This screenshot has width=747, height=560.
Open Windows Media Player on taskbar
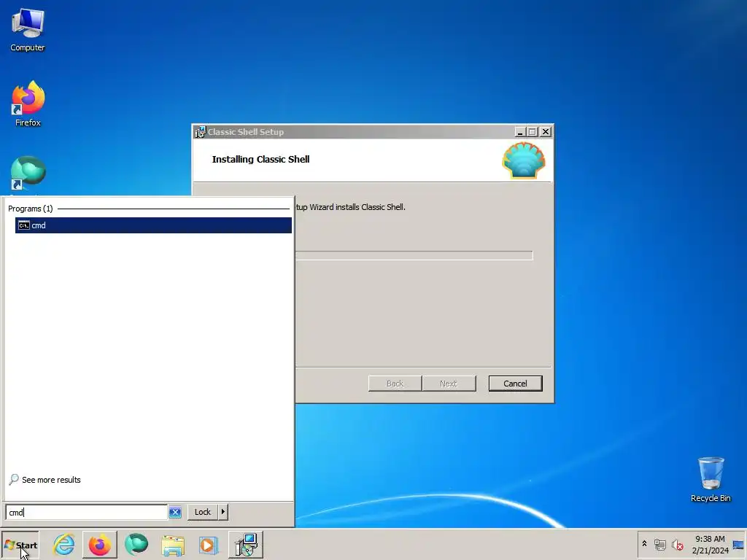(208, 545)
